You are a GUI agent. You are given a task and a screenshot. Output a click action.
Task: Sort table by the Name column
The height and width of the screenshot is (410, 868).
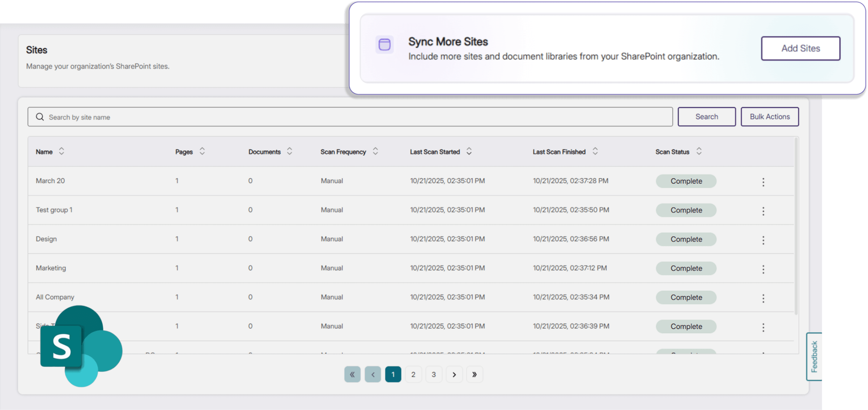pos(61,151)
